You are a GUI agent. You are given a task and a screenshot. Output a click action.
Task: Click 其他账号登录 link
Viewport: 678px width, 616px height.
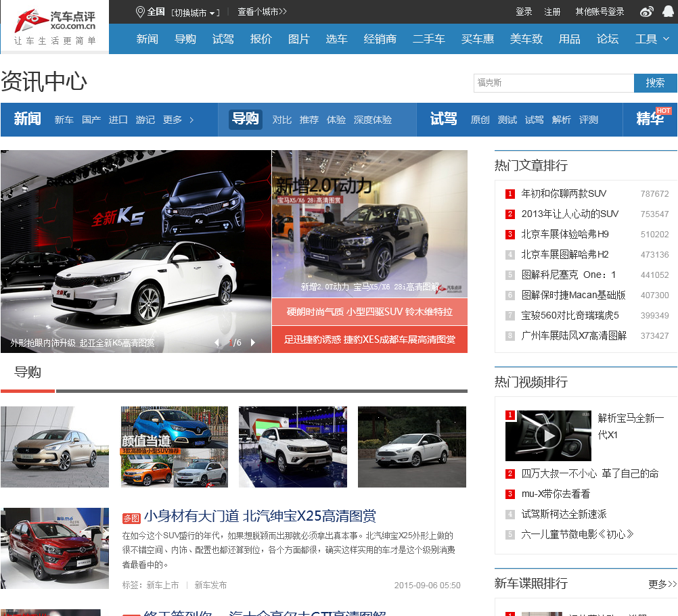click(600, 11)
